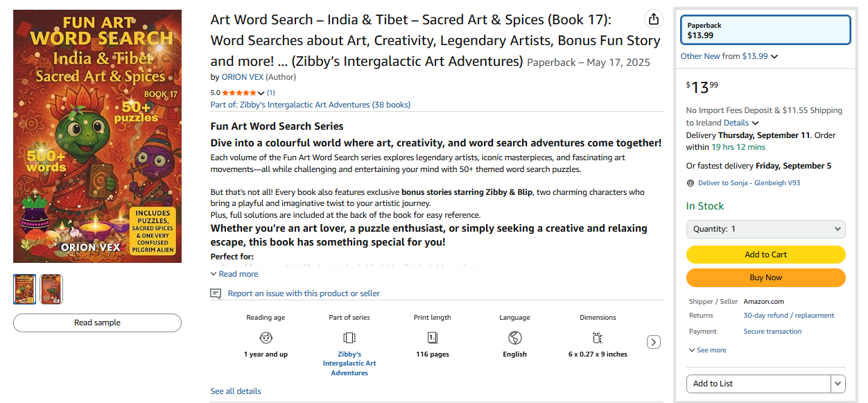Expand See more seller details
This screenshot has width=868, height=403.
(707, 350)
